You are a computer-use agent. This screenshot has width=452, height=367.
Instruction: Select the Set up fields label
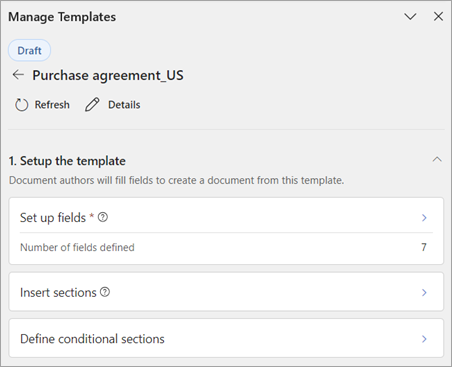coord(53,218)
